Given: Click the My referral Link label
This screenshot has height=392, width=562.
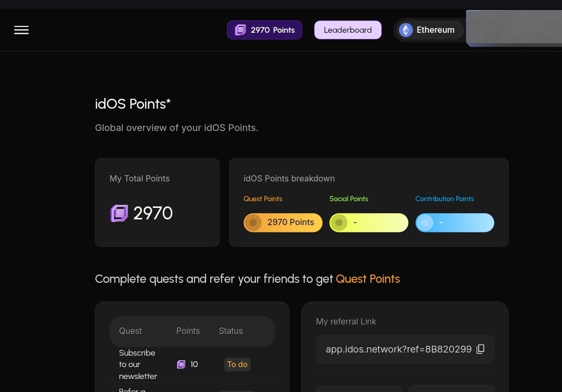Looking at the screenshot, I should coord(346,321).
